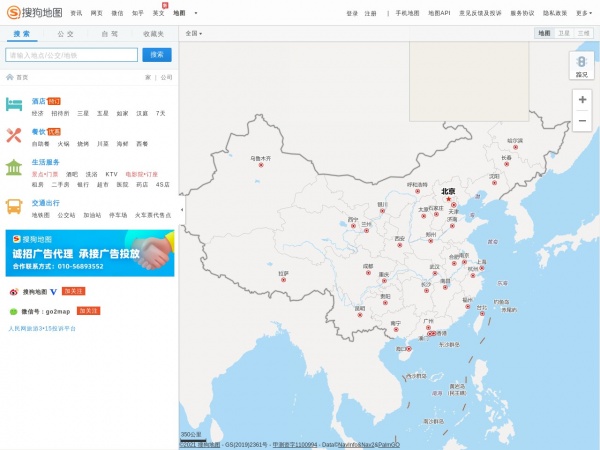Click the hotel bed icon

pos(14,104)
